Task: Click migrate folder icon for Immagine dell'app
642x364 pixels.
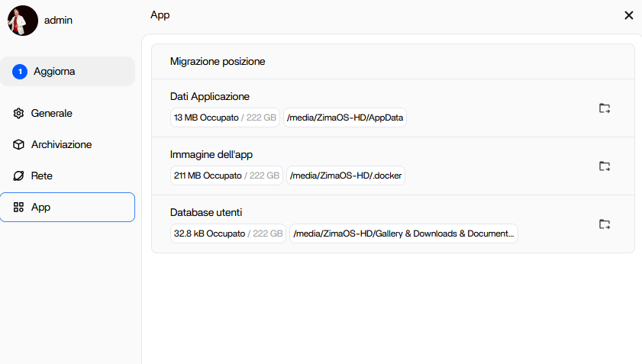Action: [x=605, y=166]
